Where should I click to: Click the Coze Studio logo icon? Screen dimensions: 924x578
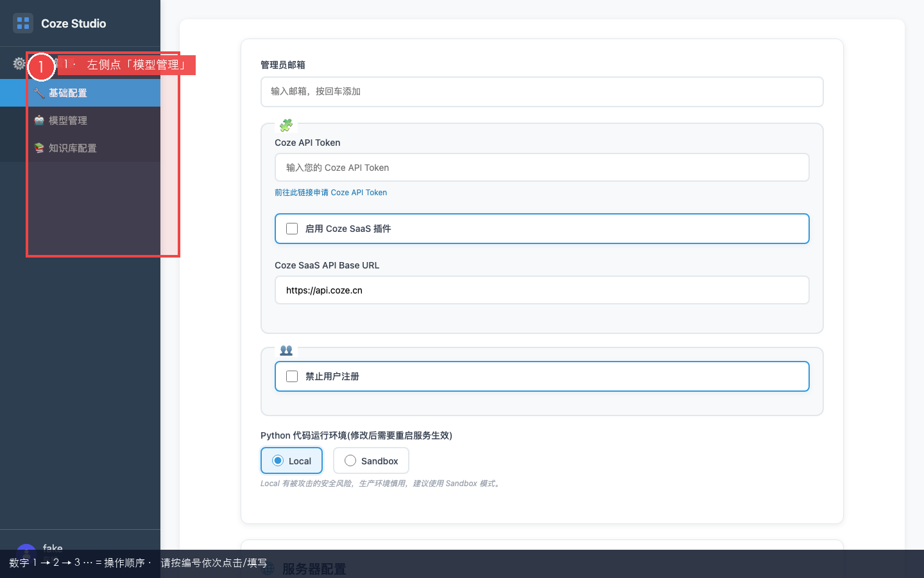tap(23, 23)
